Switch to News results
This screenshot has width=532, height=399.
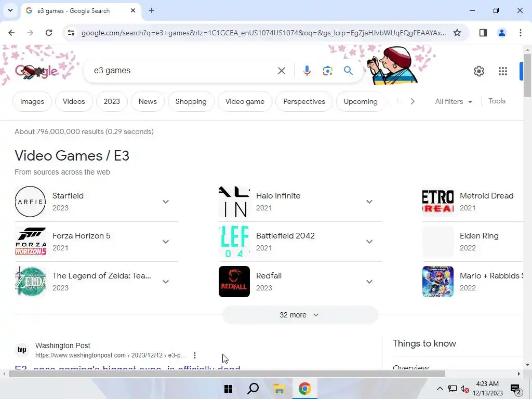[x=148, y=101]
